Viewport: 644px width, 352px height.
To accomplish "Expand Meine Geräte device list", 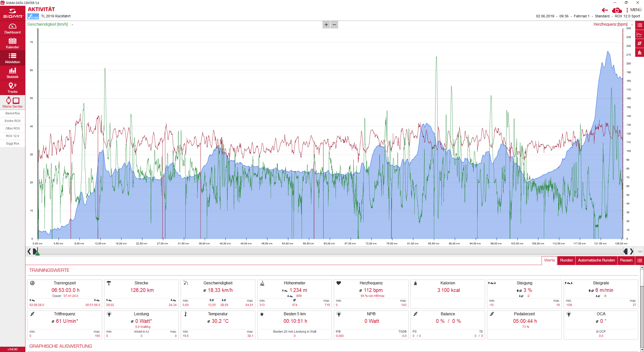I will click(x=13, y=103).
